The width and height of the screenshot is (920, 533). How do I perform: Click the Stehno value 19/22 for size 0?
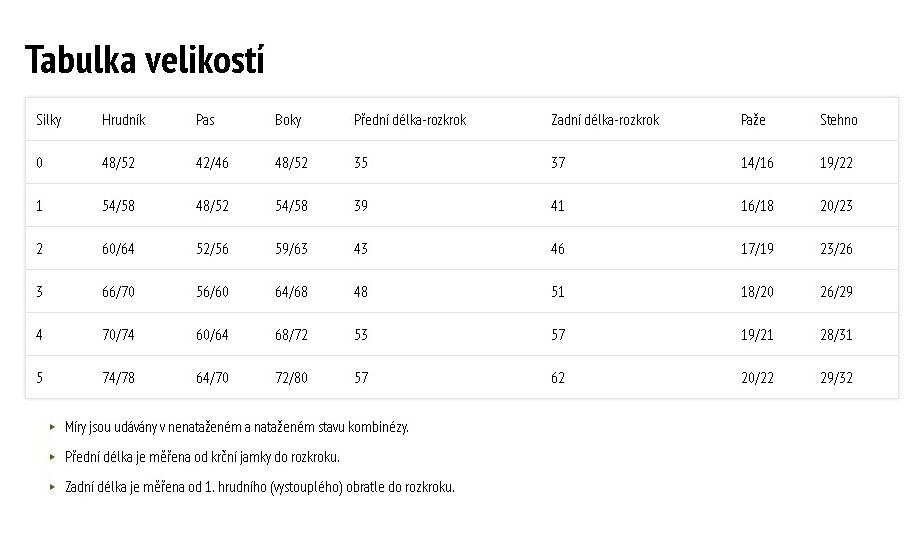836,163
